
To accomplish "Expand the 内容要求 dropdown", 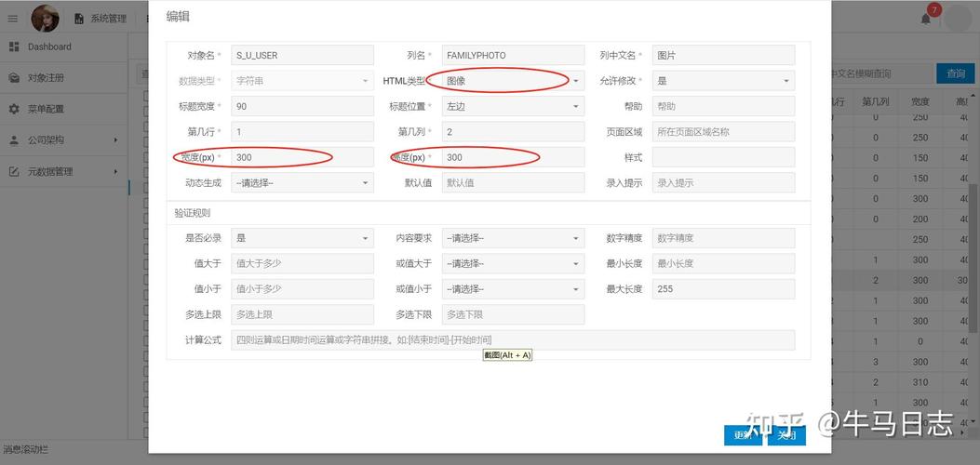I will click(x=513, y=238).
